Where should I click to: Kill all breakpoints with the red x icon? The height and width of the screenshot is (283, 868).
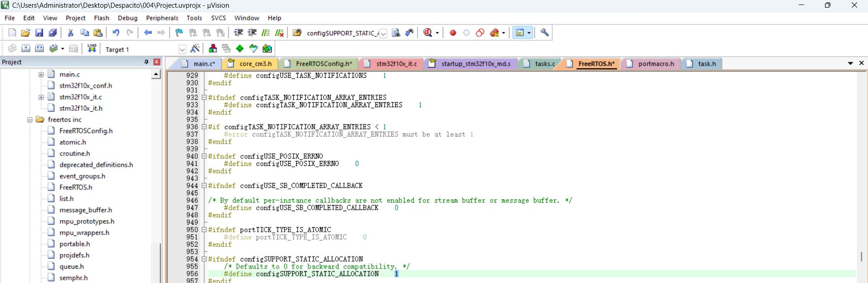coord(494,33)
